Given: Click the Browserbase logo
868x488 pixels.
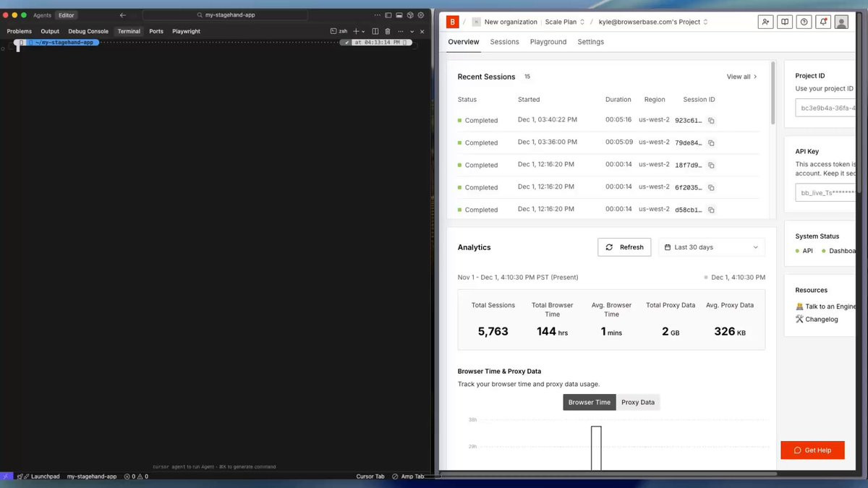Looking at the screenshot, I should click(452, 22).
